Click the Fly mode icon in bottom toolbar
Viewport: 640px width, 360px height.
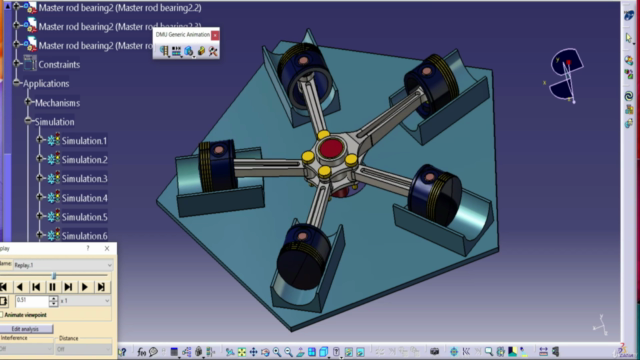230,351
